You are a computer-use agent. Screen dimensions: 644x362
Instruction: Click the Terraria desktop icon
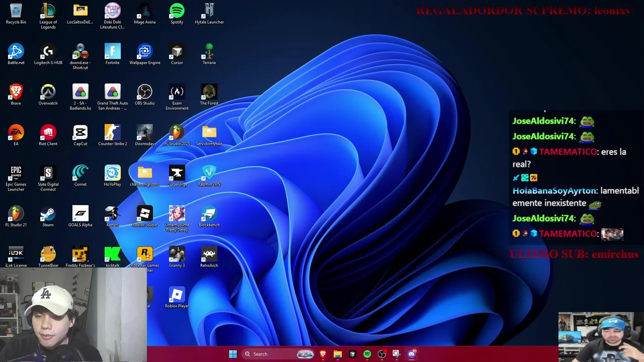tap(209, 54)
